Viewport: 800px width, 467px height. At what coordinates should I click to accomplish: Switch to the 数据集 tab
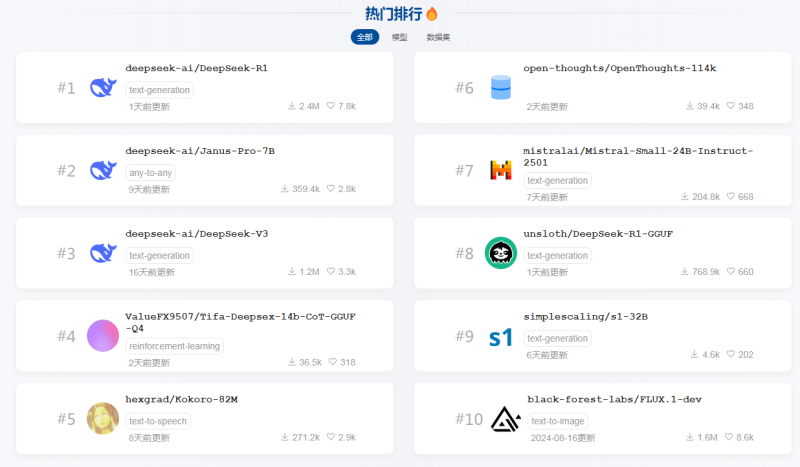tap(438, 37)
